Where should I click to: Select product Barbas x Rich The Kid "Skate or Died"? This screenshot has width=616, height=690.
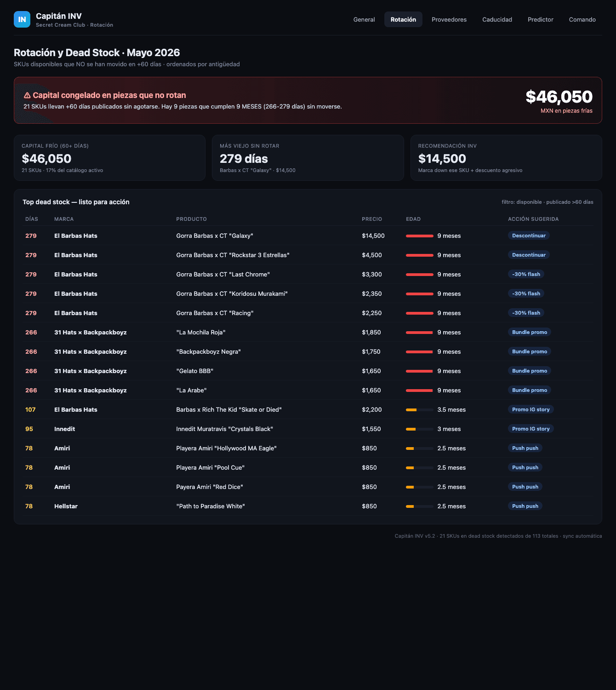point(229,409)
